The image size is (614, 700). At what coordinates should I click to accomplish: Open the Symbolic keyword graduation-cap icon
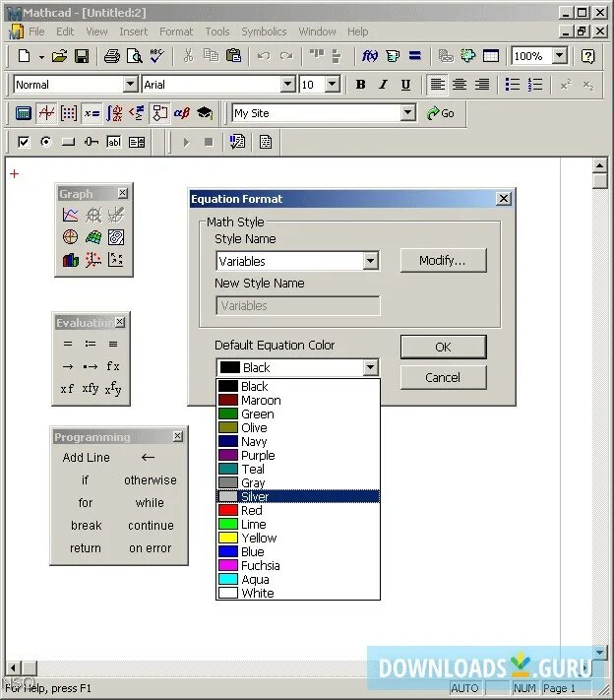[x=205, y=113]
